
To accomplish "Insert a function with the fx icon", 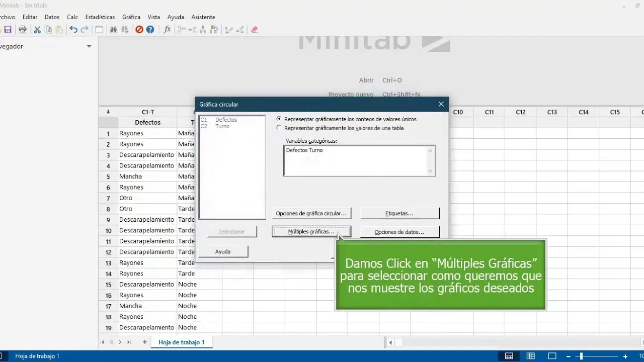I will click(167, 29).
